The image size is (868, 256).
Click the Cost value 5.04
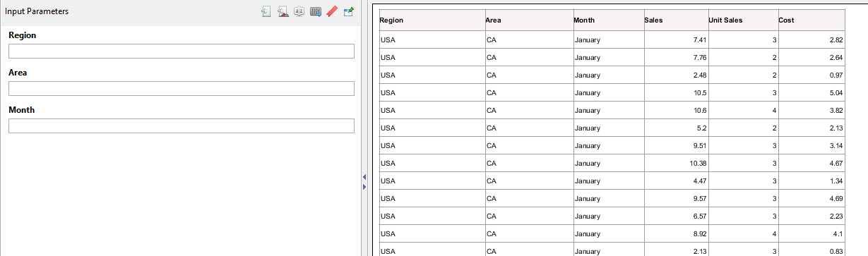click(836, 92)
